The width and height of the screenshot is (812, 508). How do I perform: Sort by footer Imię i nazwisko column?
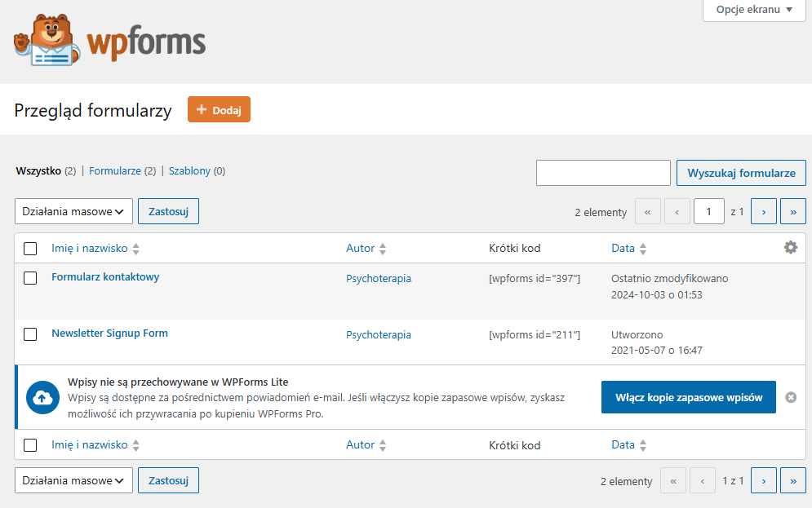[90, 445]
